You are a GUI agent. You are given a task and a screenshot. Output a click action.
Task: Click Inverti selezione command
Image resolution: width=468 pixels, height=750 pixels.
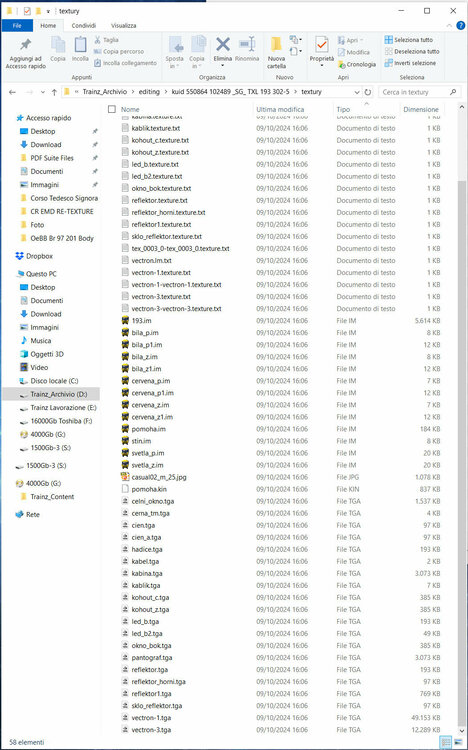click(410, 63)
